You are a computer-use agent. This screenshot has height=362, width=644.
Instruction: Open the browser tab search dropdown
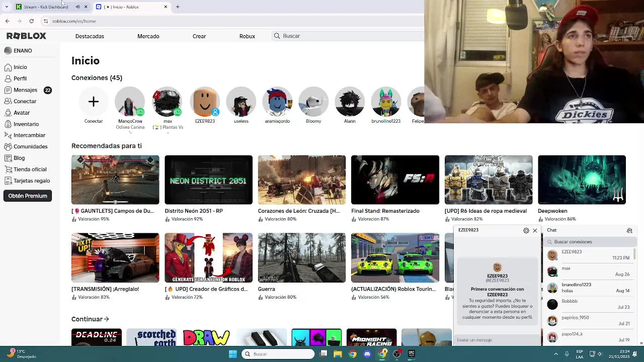click(7, 7)
